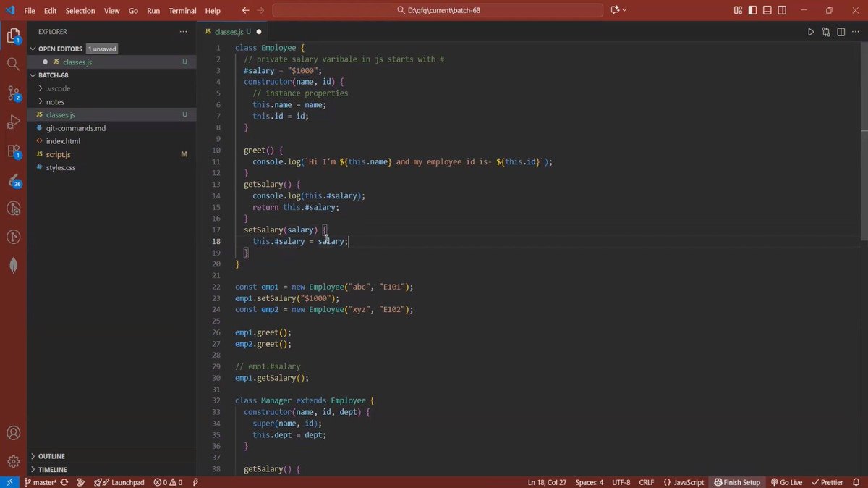Open the Go menu
Screen dimensions: 868x488
pyautogui.click(x=133, y=11)
